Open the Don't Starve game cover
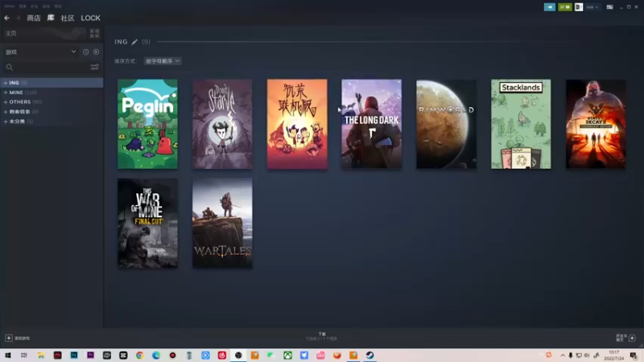The width and height of the screenshot is (644, 362). coord(222,124)
